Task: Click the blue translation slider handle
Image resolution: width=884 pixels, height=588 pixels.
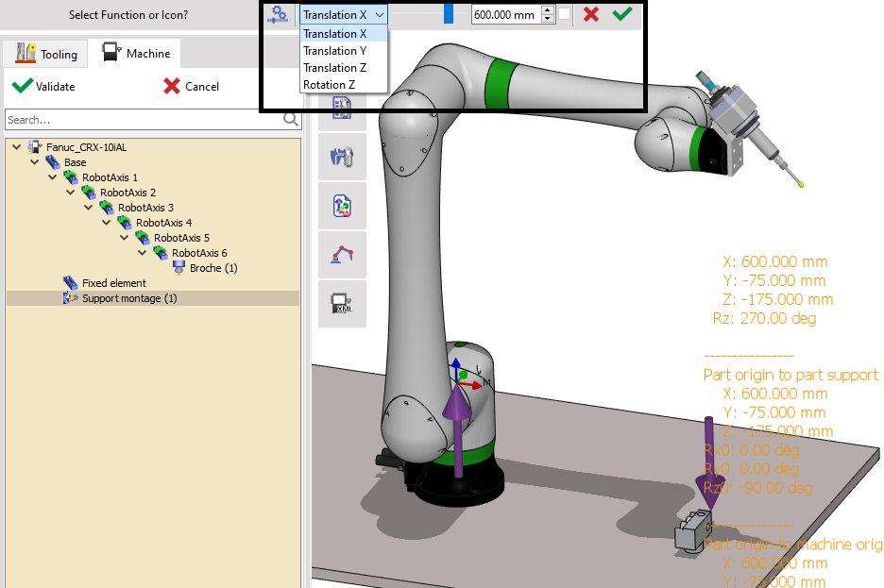Action: (x=449, y=14)
